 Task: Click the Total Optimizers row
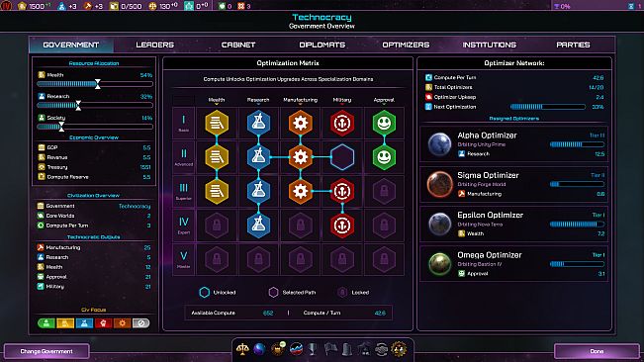point(514,87)
